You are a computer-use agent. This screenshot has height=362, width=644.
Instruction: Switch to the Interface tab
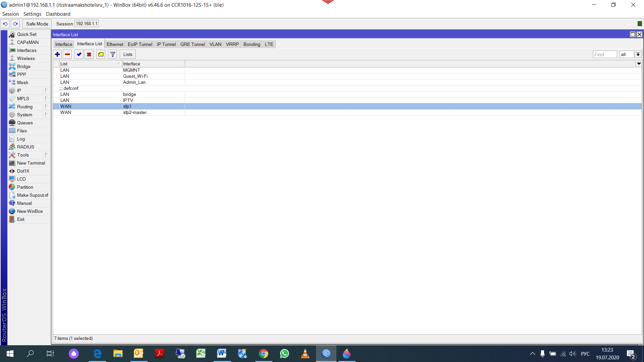click(x=64, y=44)
